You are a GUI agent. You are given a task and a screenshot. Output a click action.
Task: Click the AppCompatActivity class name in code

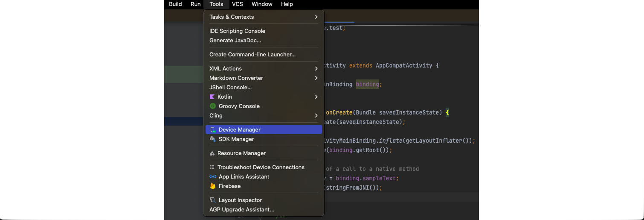coord(403,65)
